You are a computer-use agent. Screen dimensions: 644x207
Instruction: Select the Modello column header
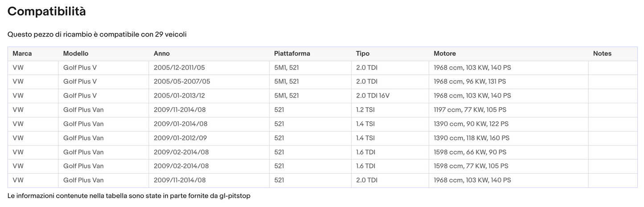tap(76, 53)
